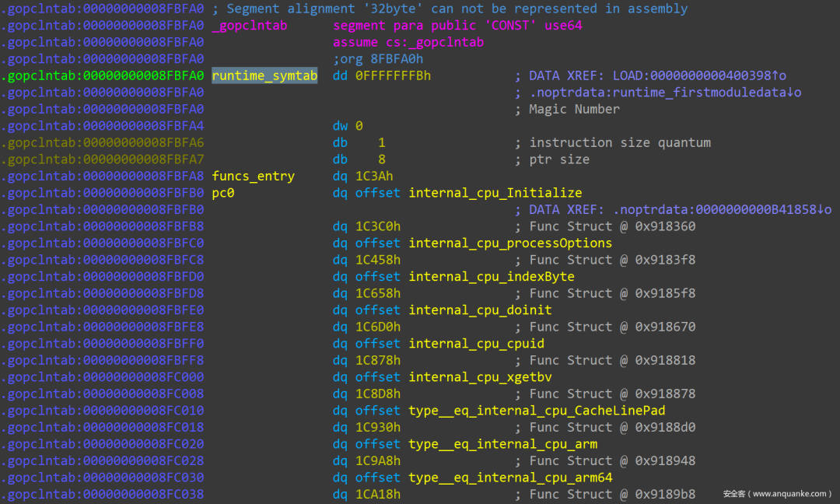Click address .gopclntab:00000000008FBFA6

103,142
